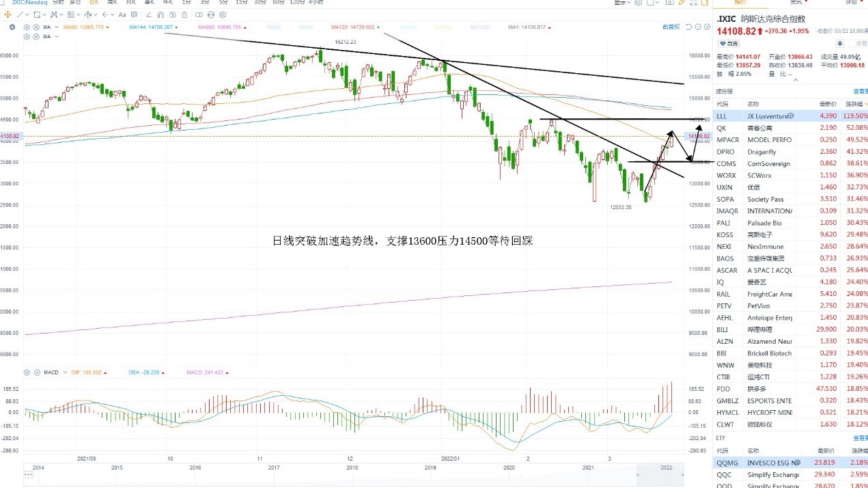This screenshot has height=488, width=868.
Task: Click the hide drawings icon
Action: pyautogui.click(x=173, y=14)
